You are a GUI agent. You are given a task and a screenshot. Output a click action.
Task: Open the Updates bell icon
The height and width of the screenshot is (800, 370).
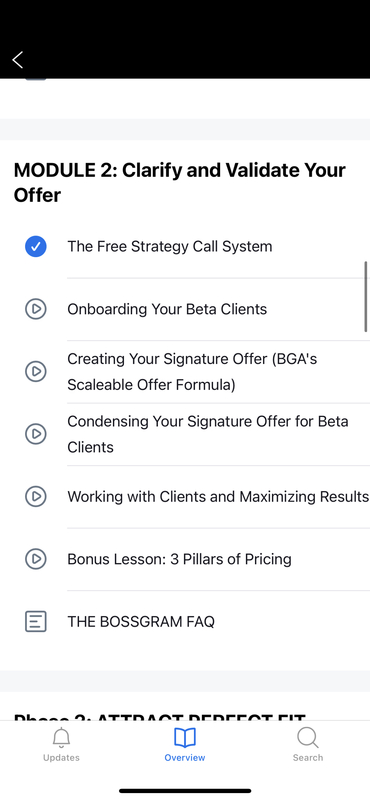pos(61,737)
